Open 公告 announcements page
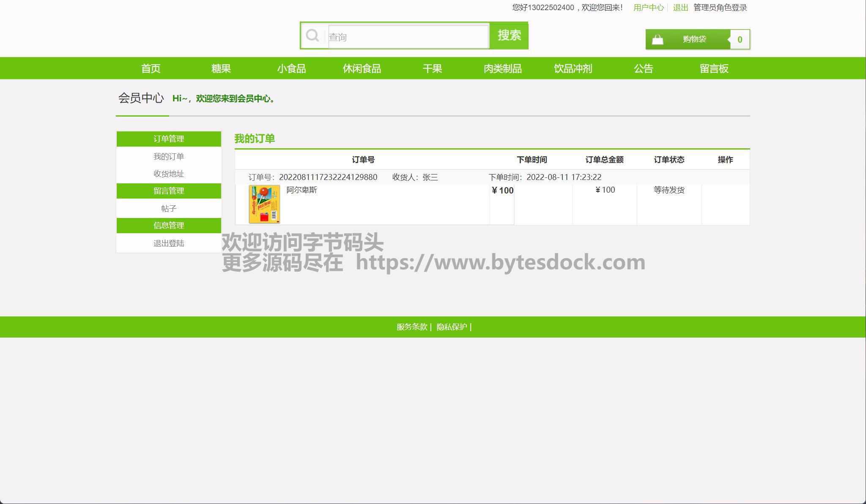Screen dimensions: 866x504 (x=643, y=68)
